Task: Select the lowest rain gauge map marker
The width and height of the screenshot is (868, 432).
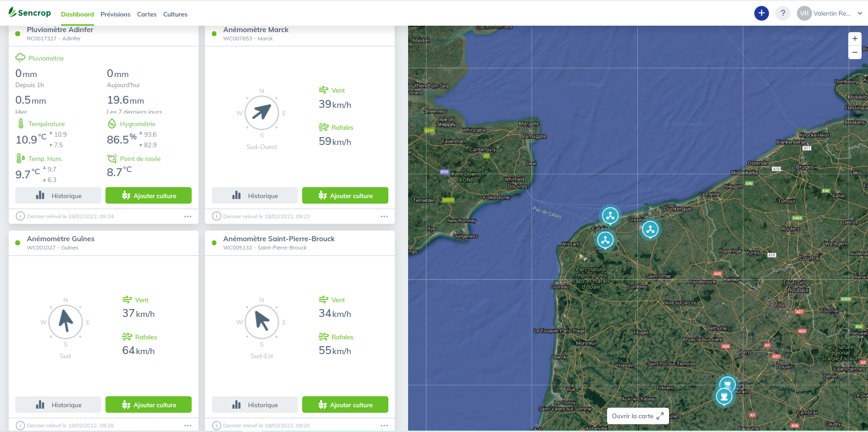Action: (x=724, y=396)
